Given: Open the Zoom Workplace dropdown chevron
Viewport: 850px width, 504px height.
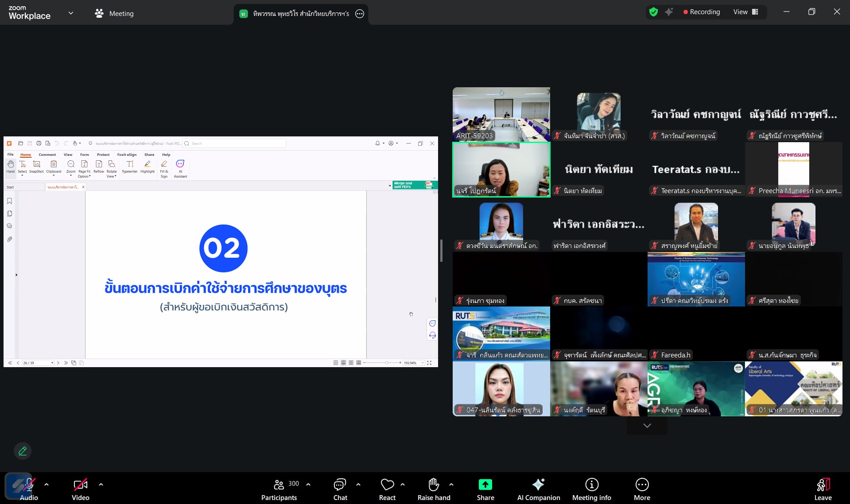Looking at the screenshot, I should [71, 13].
